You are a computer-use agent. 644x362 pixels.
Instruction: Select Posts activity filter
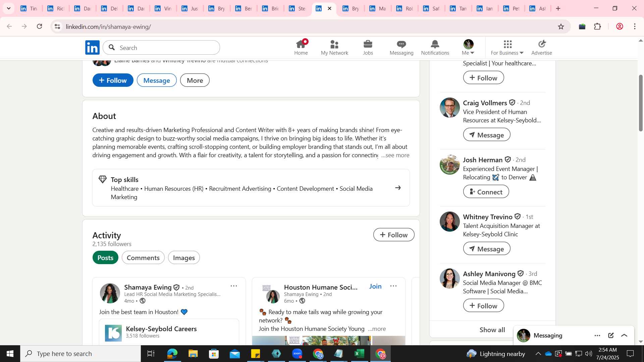105,258
